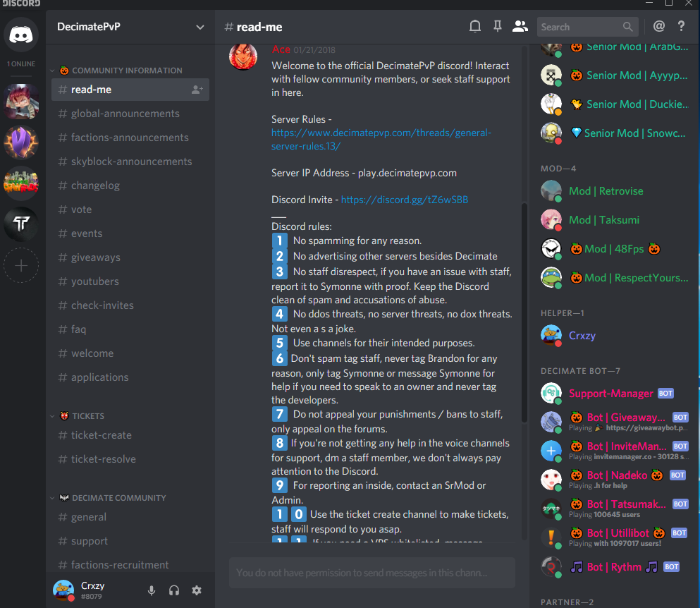Open Mod | 48Fps member profile
The height and width of the screenshot is (608, 700).
(x=614, y=249)
